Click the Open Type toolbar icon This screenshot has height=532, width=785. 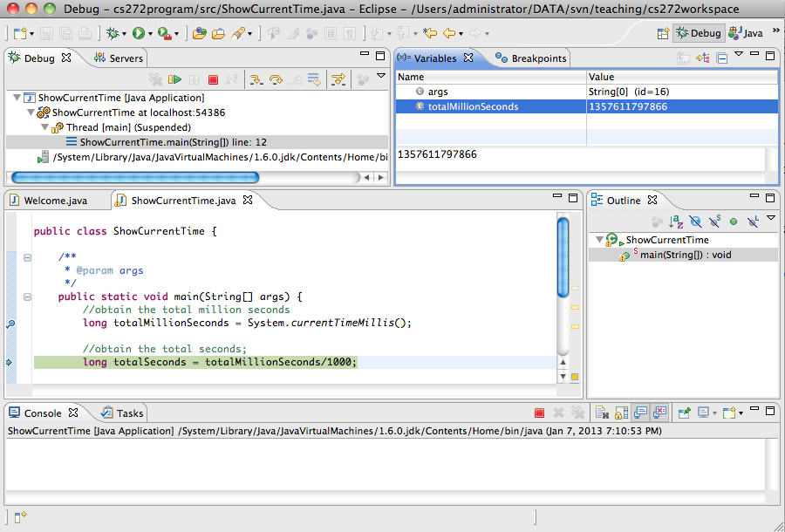pos(199,33)
